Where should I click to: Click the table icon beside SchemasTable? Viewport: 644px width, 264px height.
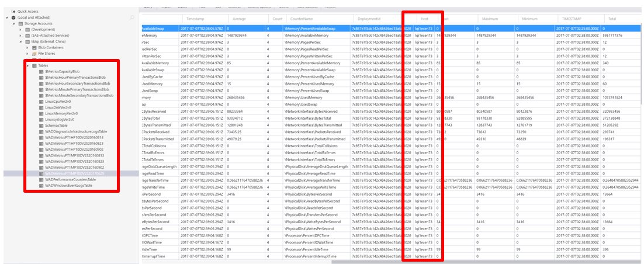[40, 125]
